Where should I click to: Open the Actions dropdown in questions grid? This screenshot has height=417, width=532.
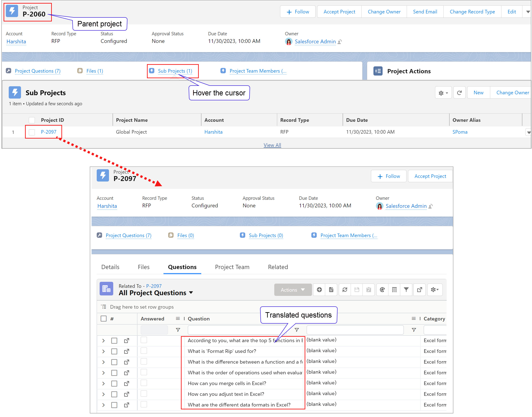coord(293,290)
